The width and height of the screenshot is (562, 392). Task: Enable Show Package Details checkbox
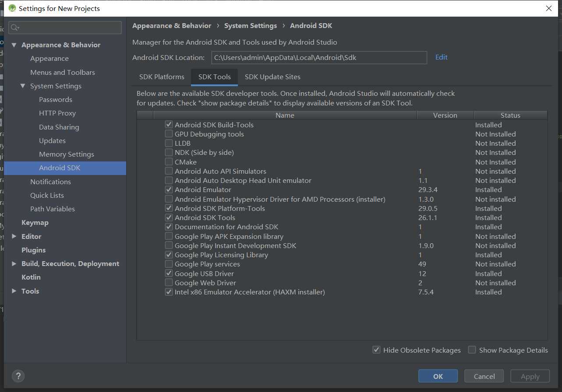(x=472, y=350)
